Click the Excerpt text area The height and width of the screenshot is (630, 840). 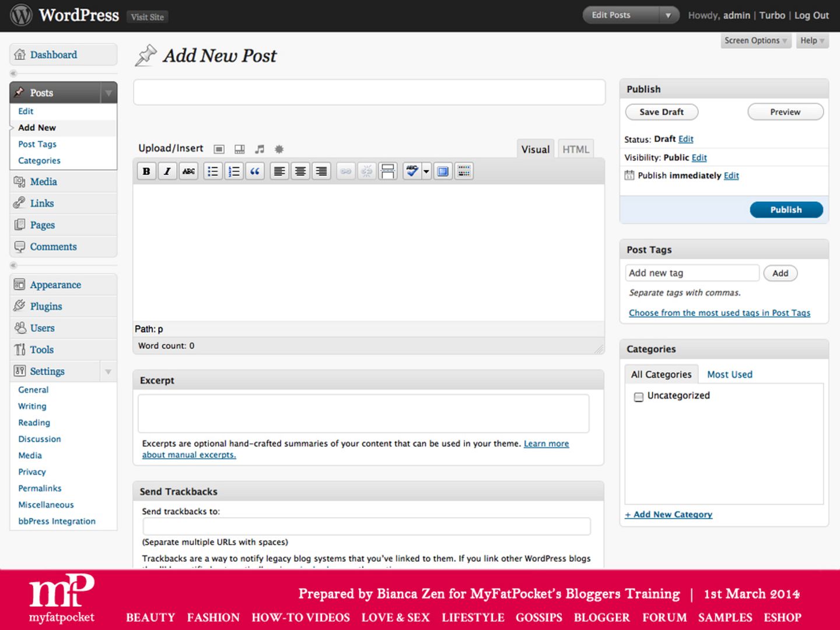(363, 414)
